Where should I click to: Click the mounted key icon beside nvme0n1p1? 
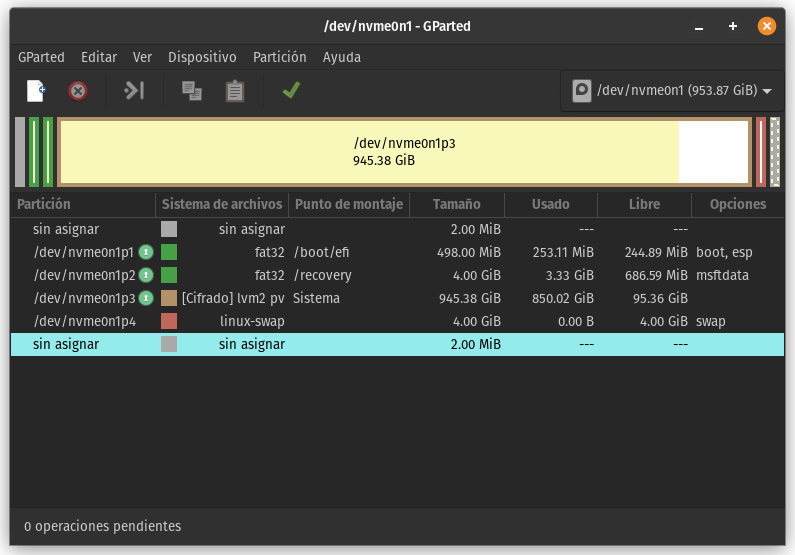pos(146,252)
